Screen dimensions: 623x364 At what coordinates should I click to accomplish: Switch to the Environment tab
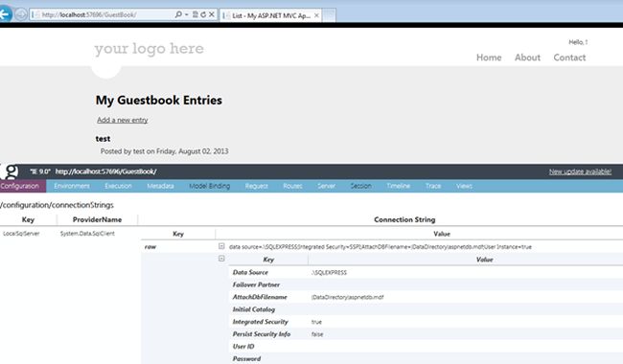(x=72, y=186)
